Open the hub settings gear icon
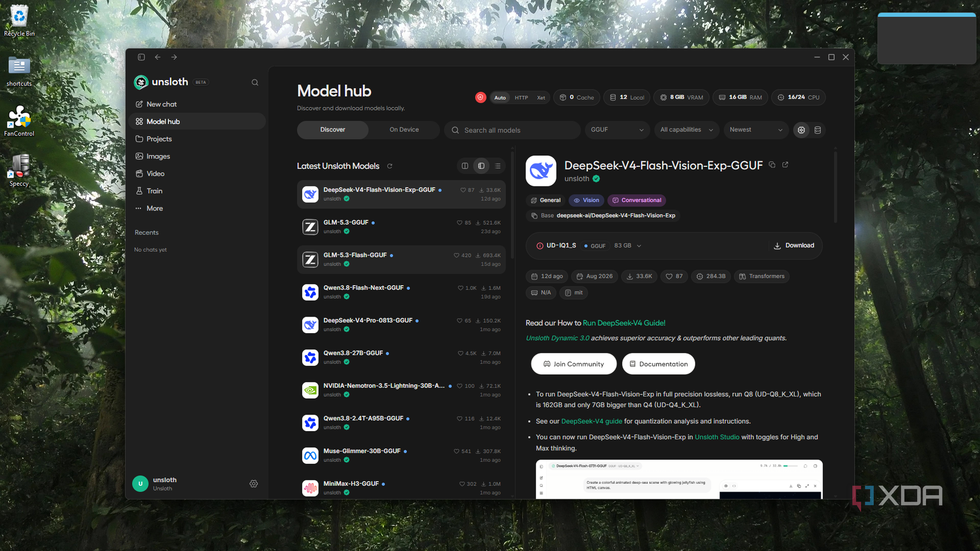This screenshot has height=551, width=980. [801, 130]
